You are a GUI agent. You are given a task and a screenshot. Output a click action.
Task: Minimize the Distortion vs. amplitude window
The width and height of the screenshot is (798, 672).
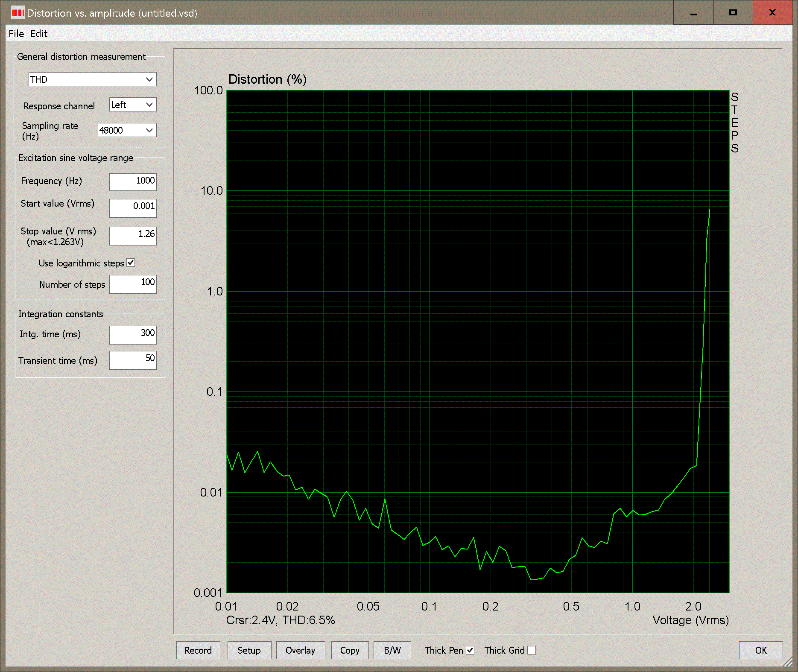tap(693, 13)
